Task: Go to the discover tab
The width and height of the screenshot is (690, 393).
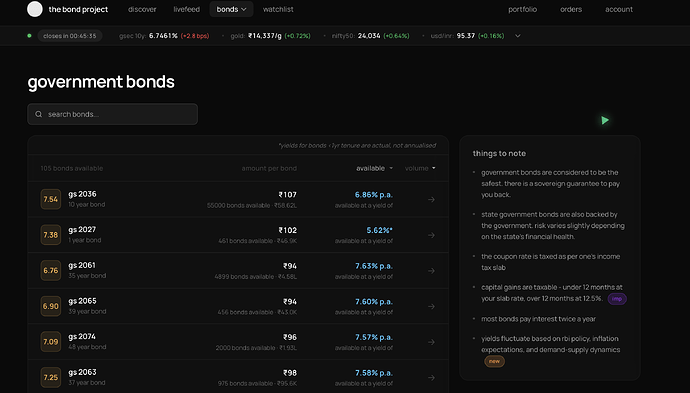Action: (142, 9)
